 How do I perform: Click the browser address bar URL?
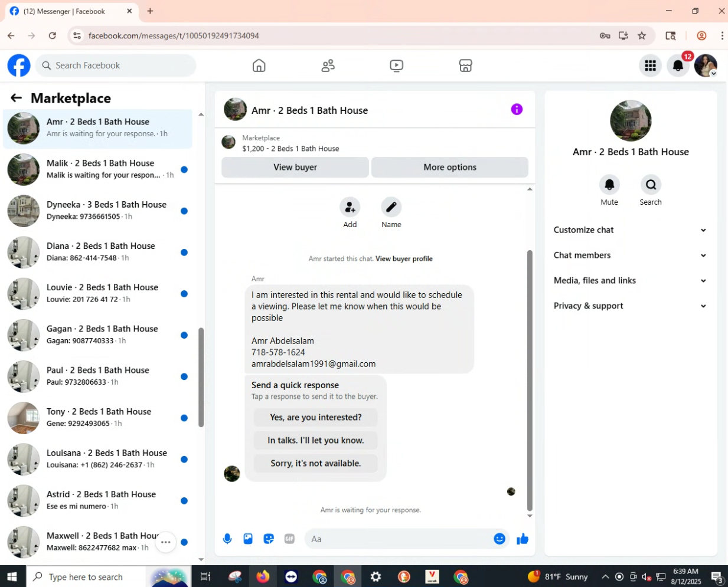pyautogui.click(x=174, y=35)
